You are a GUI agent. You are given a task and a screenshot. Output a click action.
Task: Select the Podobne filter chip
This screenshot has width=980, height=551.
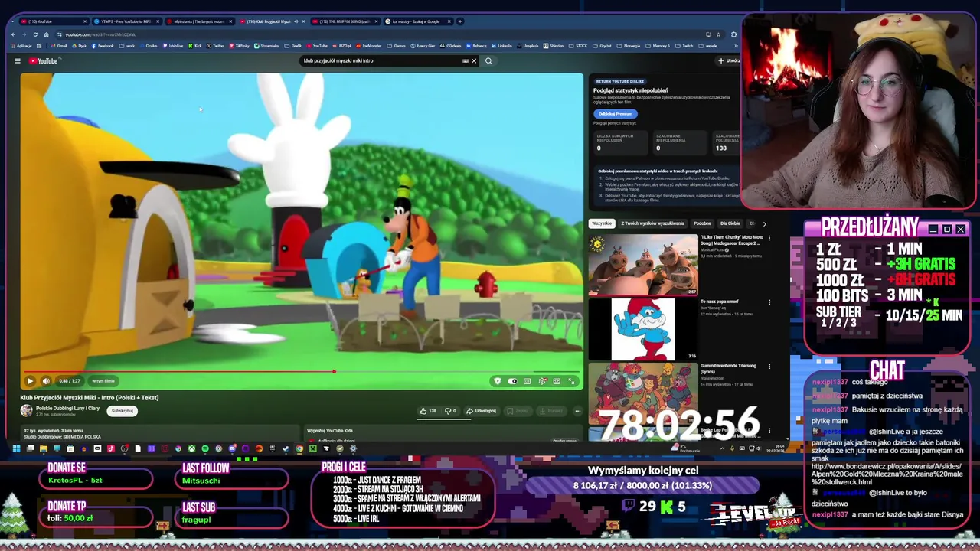pyautogui.click(x=702, y=223)
